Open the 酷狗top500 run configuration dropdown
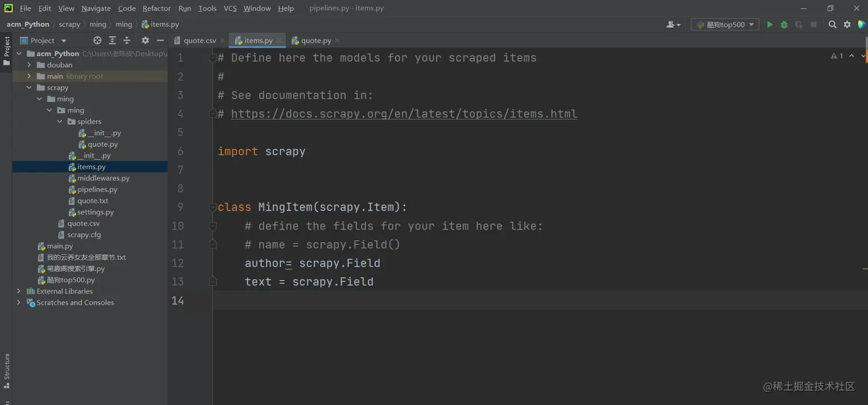Viewport: 868px width, 405px height. [x=725, y=25]
